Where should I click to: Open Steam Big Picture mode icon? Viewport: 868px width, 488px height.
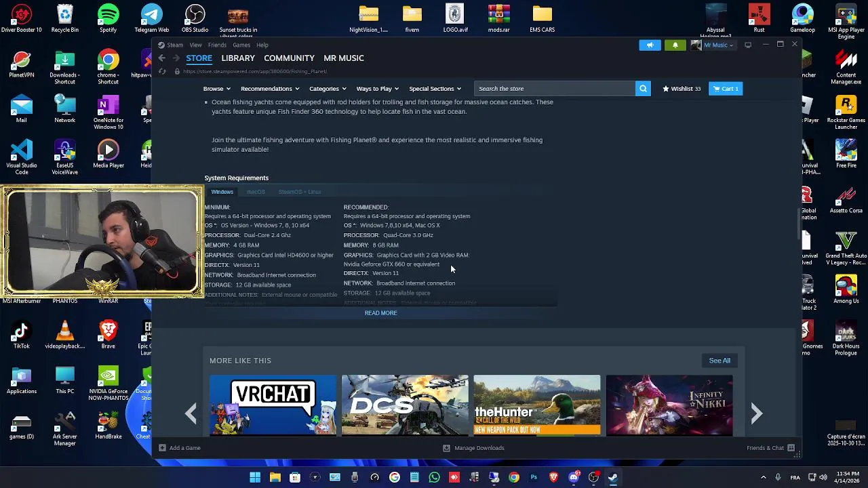pyautogui.click(x=748, y=45)
